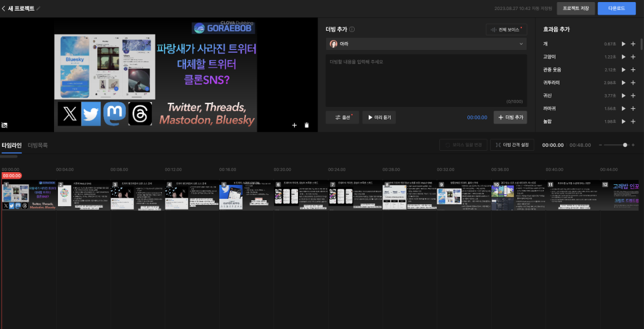Zoom in timeline with the plus icon
This screenshot has height=329, width=644.
pyautogui.click(x=633, y=145)
